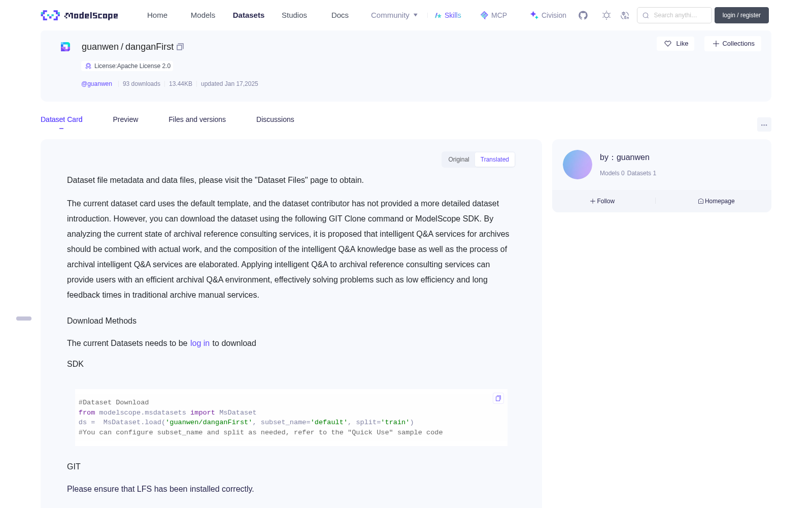The image size is (812, 508).
Task: Open Civision from the top bar
Action: [548, 15]
